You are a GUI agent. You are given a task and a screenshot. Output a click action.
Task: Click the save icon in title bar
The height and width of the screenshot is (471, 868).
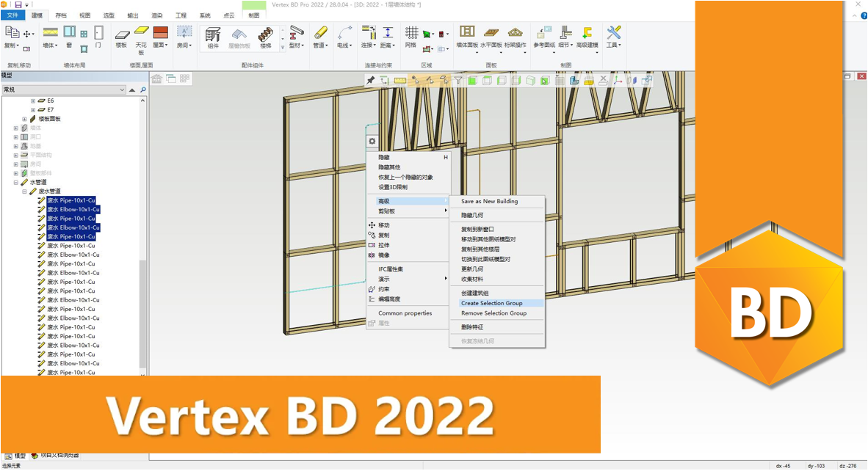[x=18, y=4]
